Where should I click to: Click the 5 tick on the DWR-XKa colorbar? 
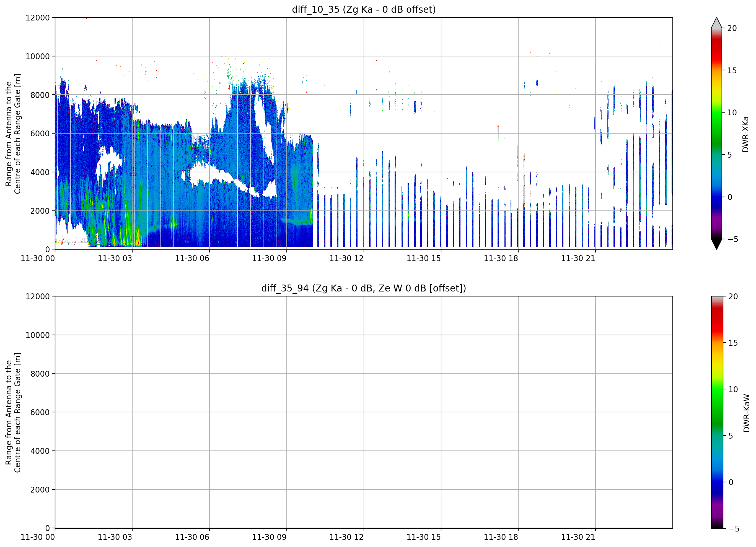tap(730, 155)
